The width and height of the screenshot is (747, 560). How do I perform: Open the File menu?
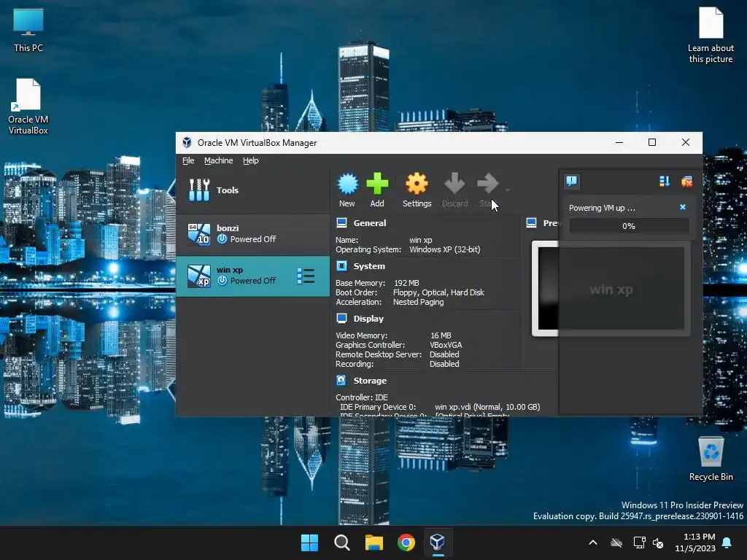pyautogui.click(x=188, y=160)
